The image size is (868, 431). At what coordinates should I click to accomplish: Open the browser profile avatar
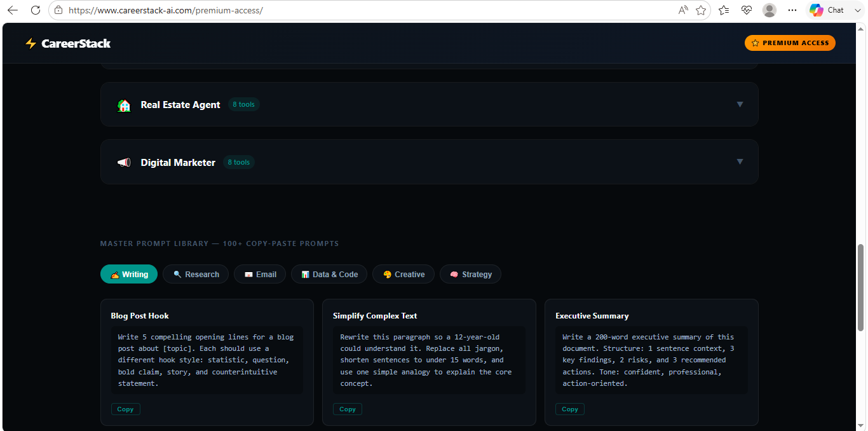pyautogui.click(x=770, y=10)
